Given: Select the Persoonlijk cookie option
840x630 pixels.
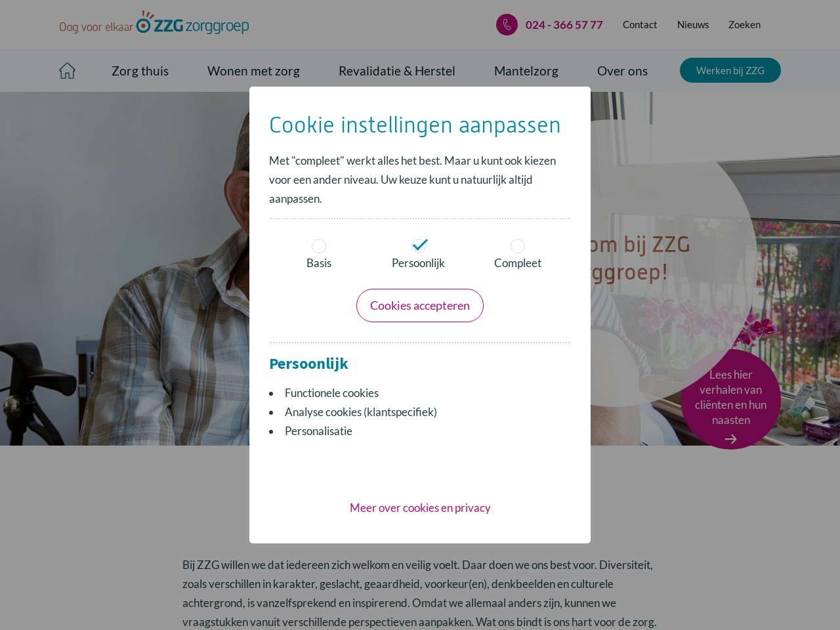Looking at the screenshot, I should click(x=419, y=245).
